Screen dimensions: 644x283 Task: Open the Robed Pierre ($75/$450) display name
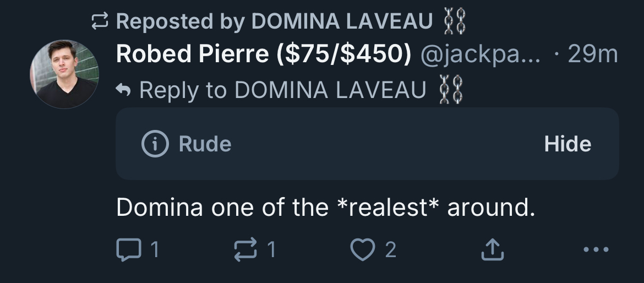[x=264, y=54]
